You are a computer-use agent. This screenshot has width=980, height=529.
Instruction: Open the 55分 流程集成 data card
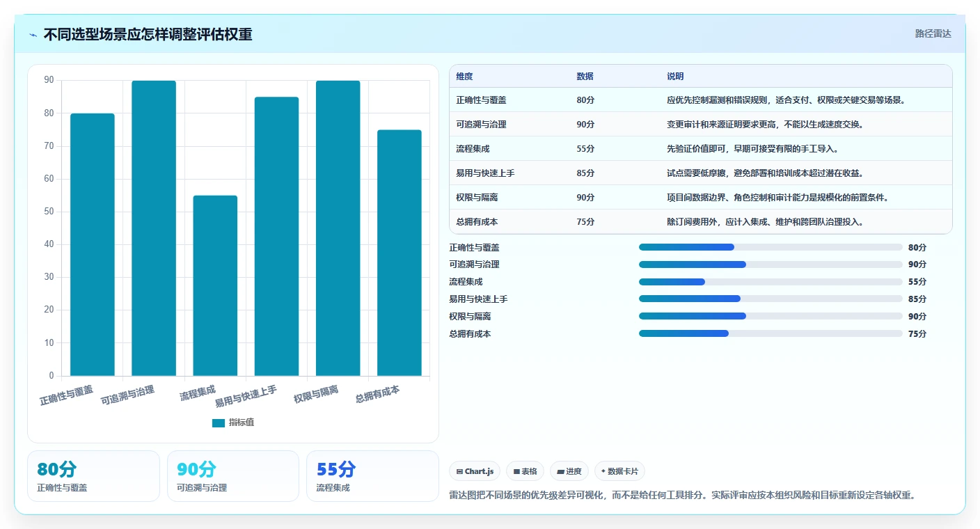click(372, 476)
